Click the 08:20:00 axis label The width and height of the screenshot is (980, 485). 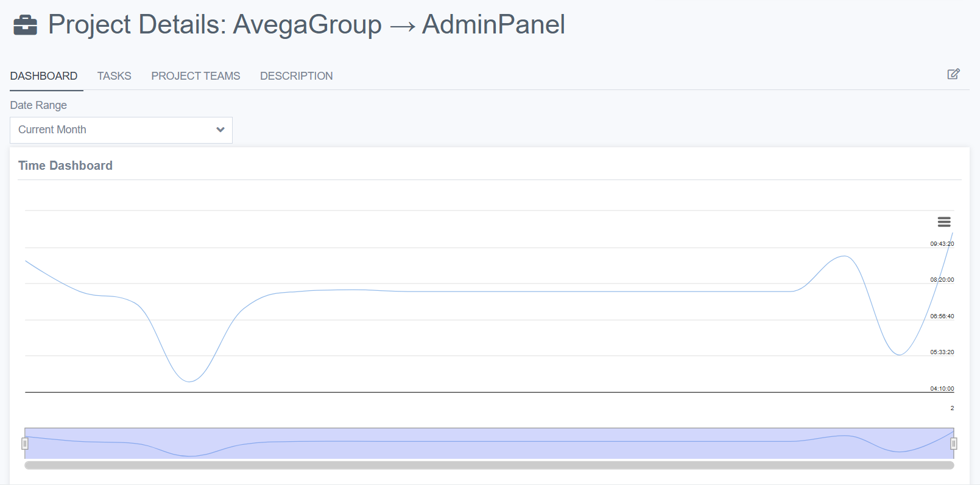[942, 280]
